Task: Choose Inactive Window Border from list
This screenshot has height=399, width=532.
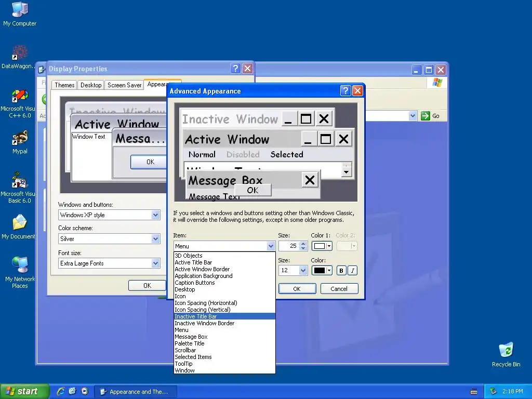Action: [x=224, y=323]
